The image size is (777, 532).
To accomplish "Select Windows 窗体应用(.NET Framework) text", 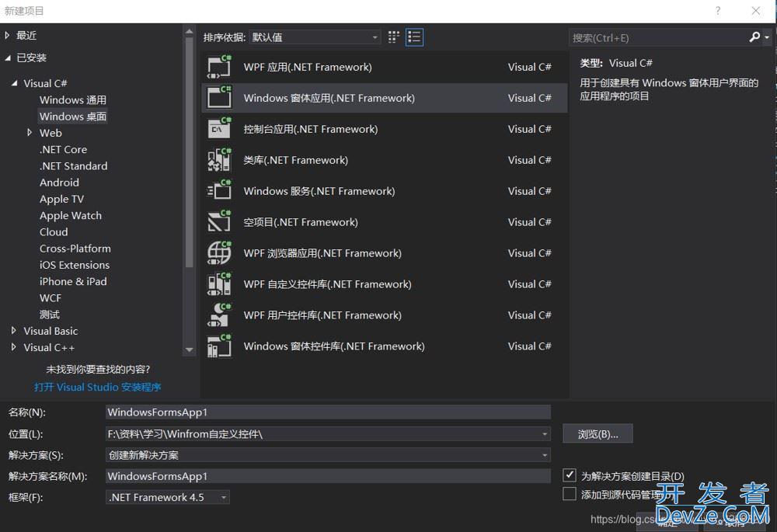I will [329, 98].
